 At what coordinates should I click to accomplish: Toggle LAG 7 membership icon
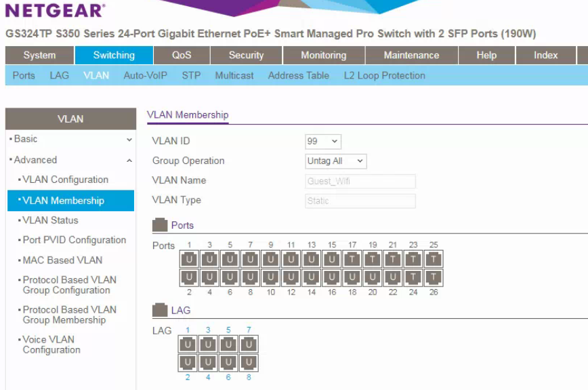coord(249,344)
